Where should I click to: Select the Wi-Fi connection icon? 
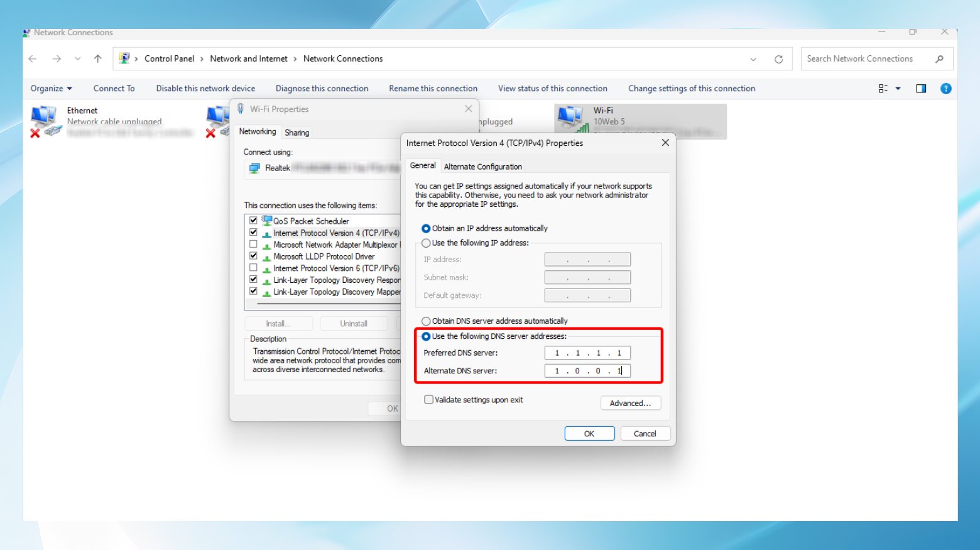coord(573,119)
